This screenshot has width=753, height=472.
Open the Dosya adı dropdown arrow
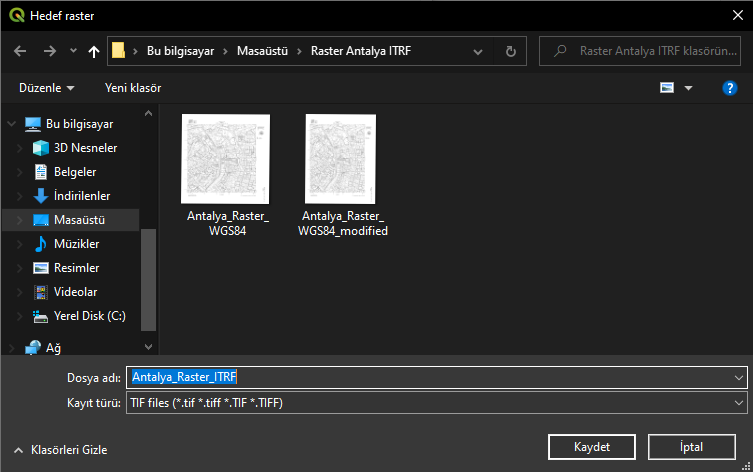739,378
